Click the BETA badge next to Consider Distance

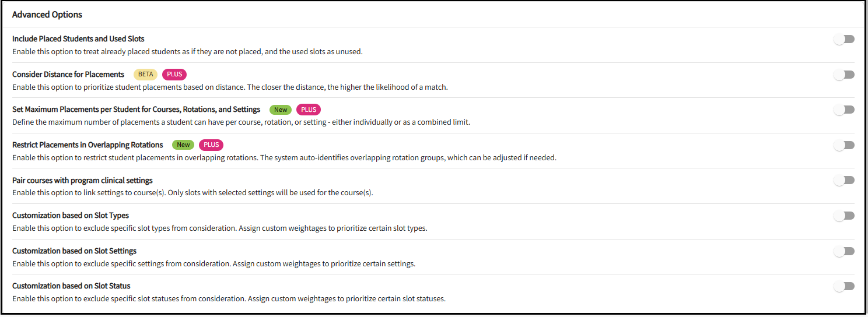pos(146,75)
